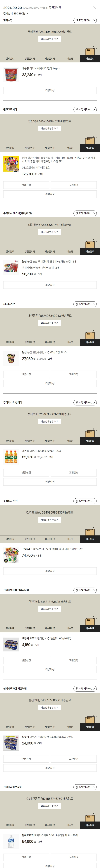Select 결제완료 step in 주식회사 위련 order

[10, 539]
